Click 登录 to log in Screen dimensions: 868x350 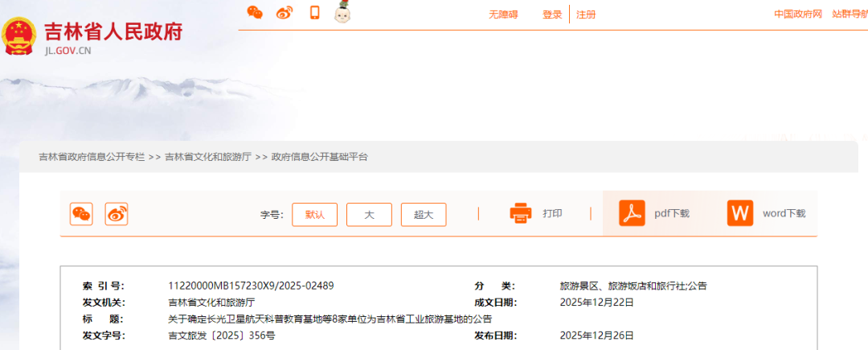point(552,15)
